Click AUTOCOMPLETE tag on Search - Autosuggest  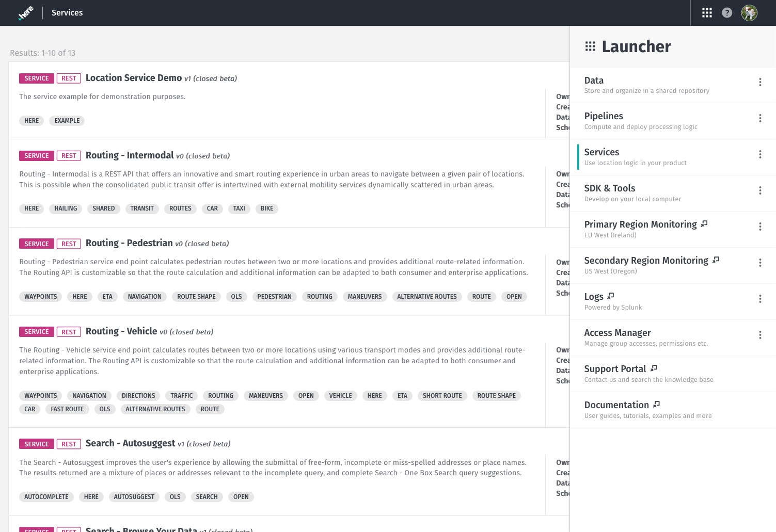pos(46,497)
